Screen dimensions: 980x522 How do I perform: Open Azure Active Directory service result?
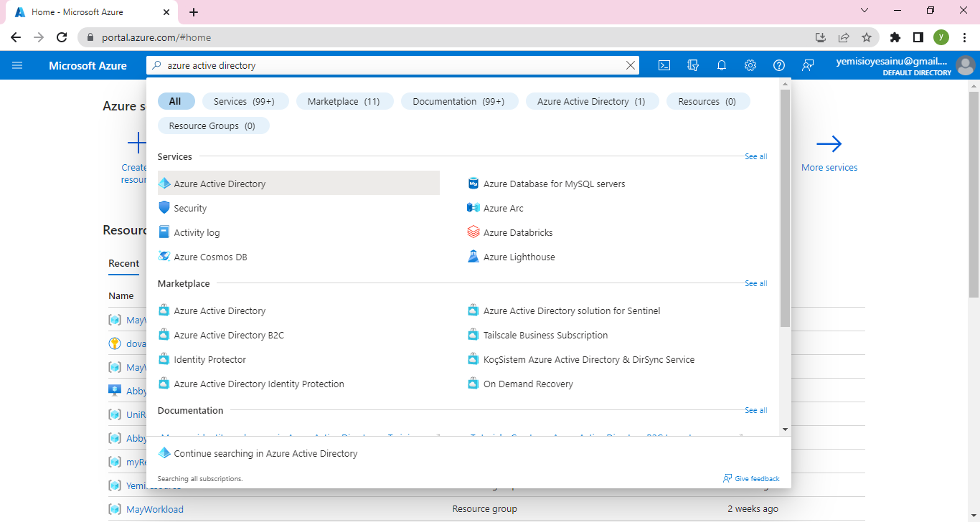(x=220, y=184)
